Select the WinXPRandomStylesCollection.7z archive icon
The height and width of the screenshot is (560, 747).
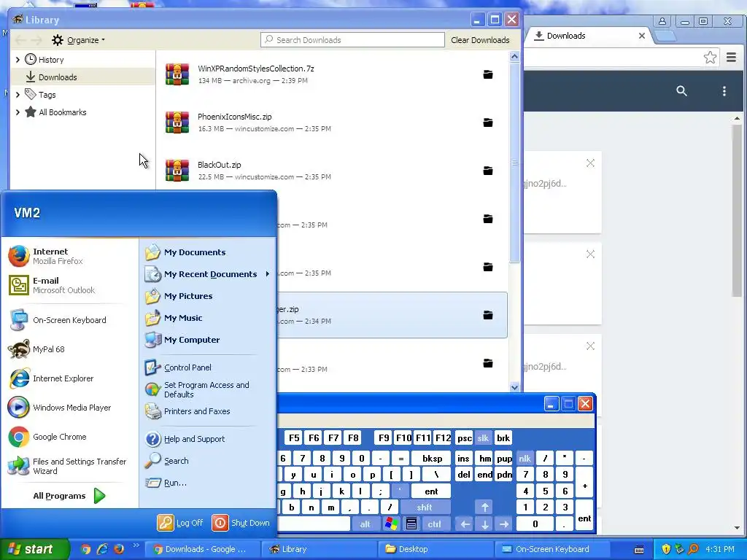[177, 74]
